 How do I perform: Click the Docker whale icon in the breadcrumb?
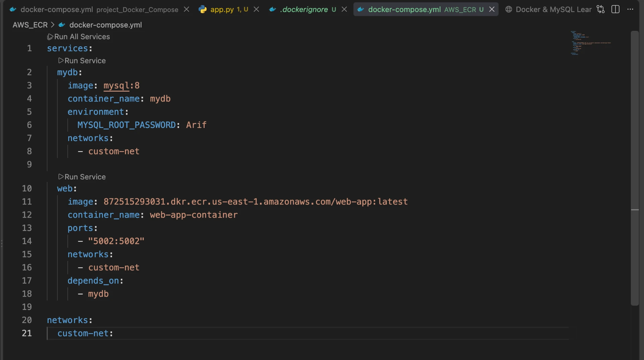[x=62, y=25]
